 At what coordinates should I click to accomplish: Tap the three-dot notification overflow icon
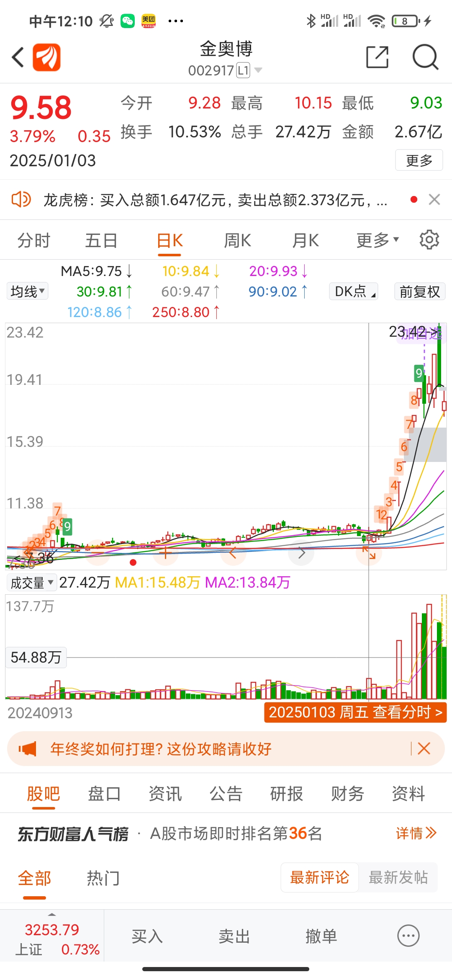175,21
